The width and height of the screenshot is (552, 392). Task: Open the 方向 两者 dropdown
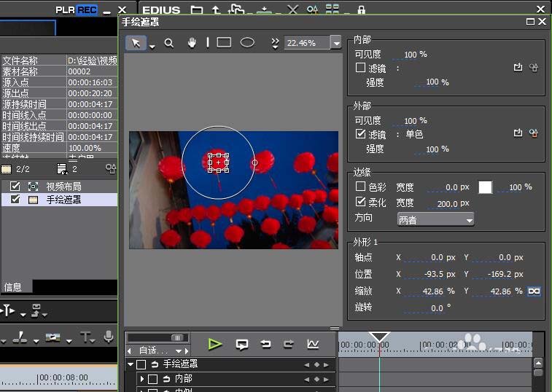pyautogui.click(x=435, y=220)
